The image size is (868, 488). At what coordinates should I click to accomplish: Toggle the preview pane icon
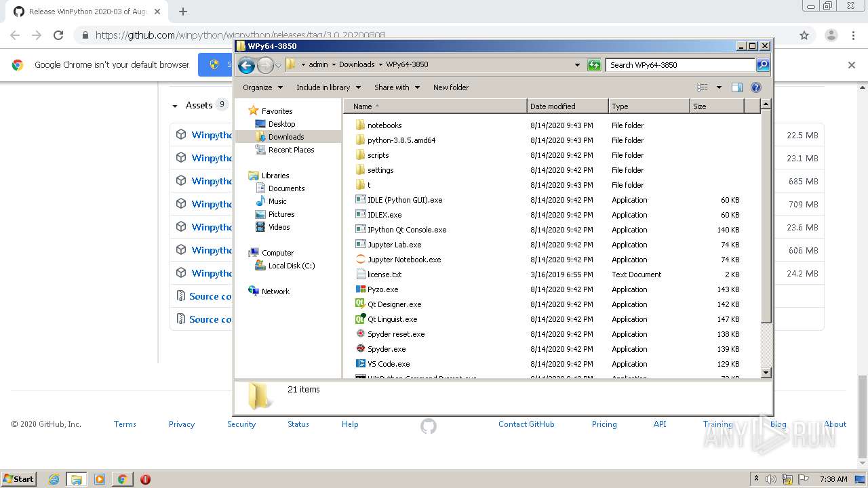[x=737, y=87]
